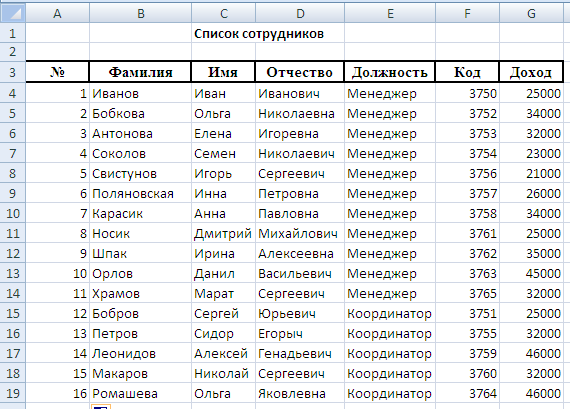Viewport: 570px width, 409px height.
Task: Select the cell 'Иванов'
Action: pos(140,93)
